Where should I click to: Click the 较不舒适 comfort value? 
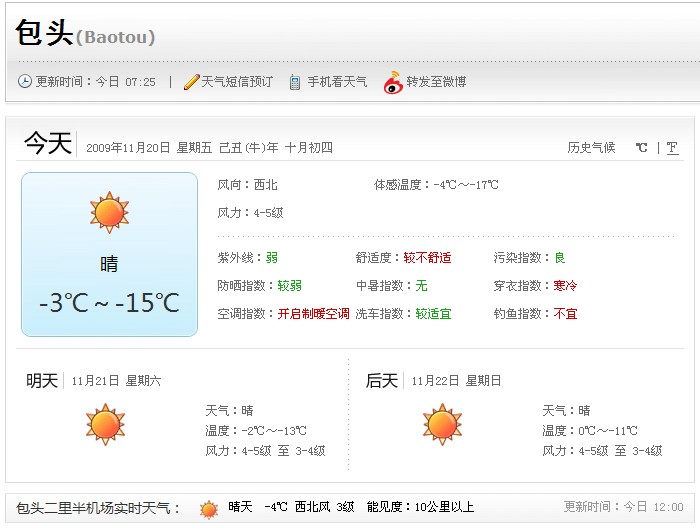pos(427,258)
